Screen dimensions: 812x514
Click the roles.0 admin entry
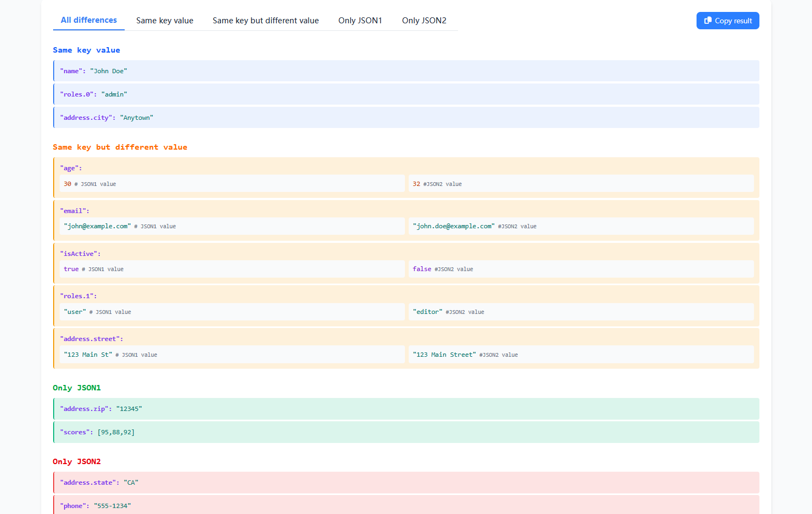point(405,94)
